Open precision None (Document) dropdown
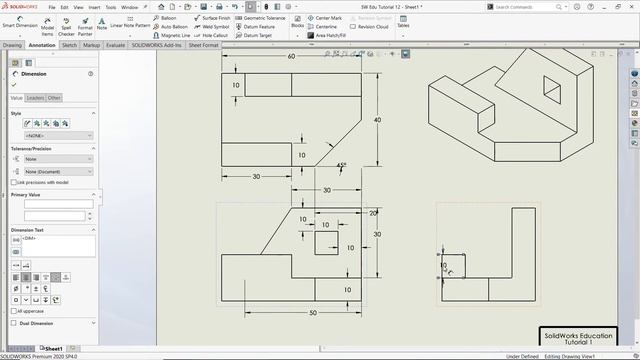 pos(59,172)
